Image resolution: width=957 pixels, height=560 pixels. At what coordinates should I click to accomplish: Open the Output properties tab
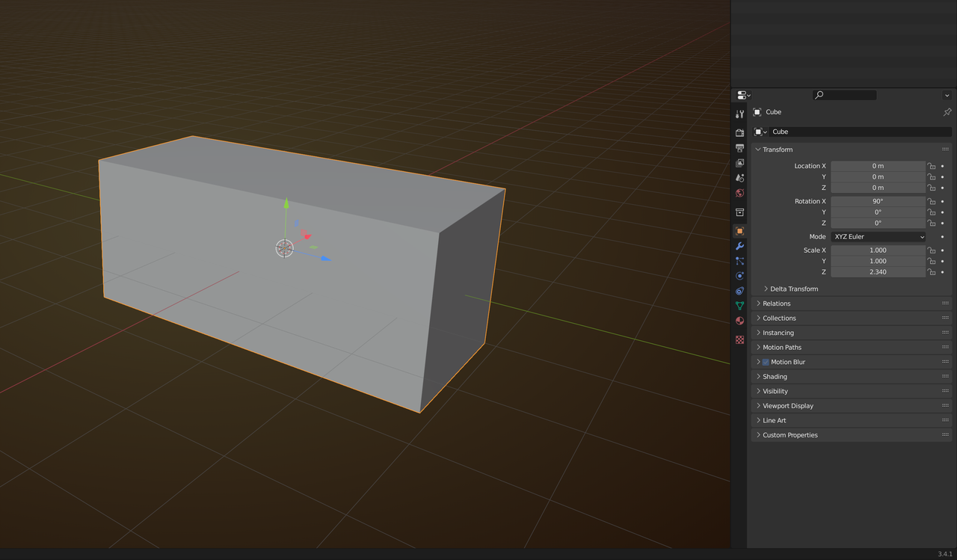739,148
